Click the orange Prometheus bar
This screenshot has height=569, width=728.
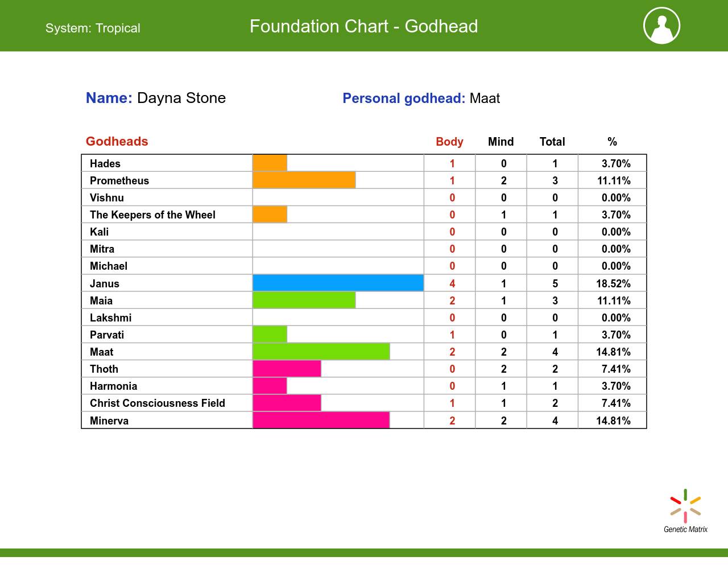point(304,180)
